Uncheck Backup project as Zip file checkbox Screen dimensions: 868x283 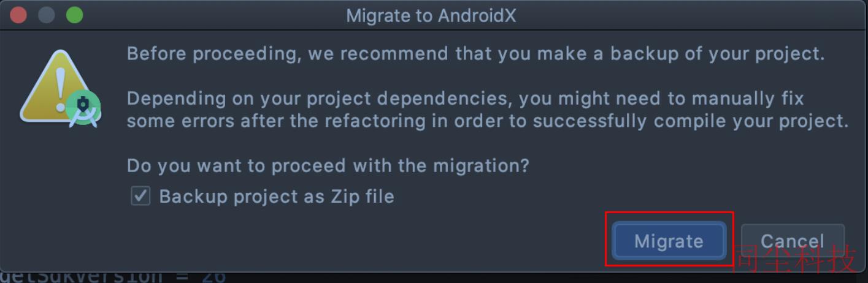[x=140, y=196]
